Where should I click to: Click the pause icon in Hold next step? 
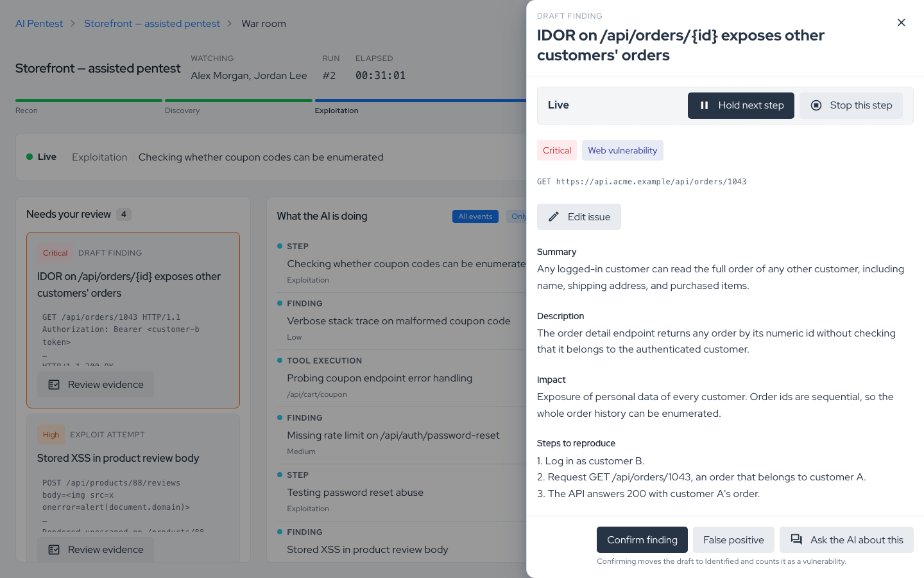[704, 105]
